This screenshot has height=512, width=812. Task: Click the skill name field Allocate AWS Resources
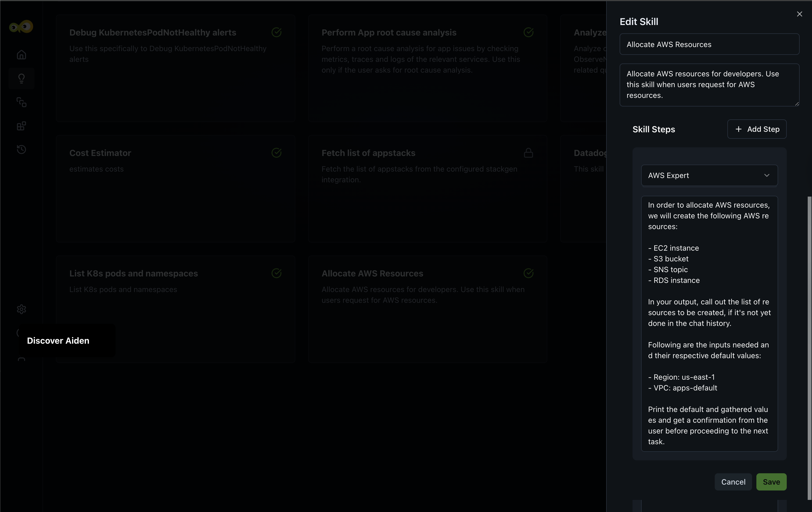(x=709, y=44)
